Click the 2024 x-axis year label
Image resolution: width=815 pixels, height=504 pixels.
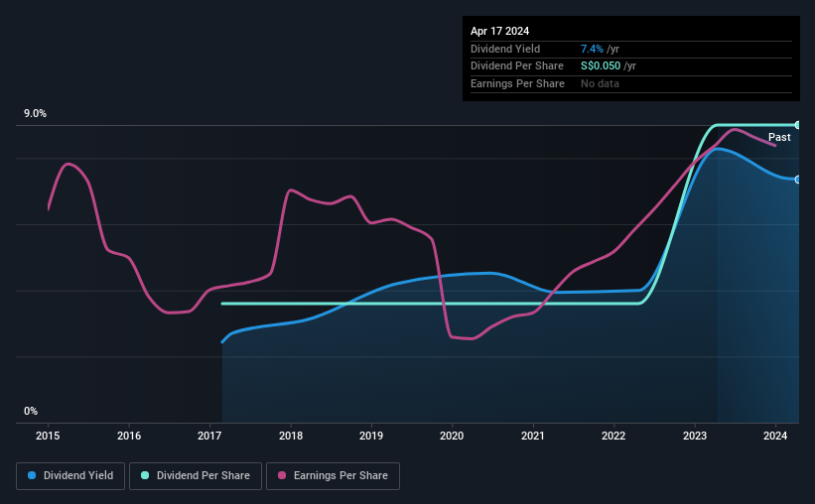(775, 436)
